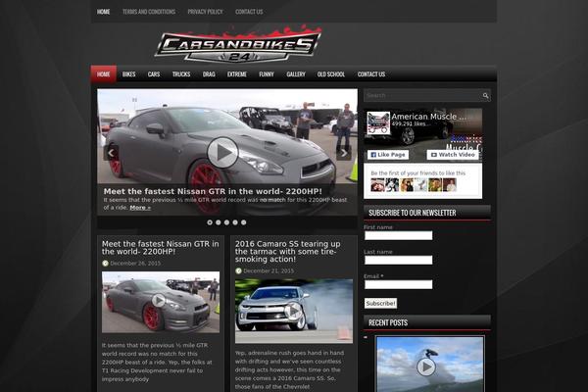The image size is (588, 392).
Task: Open the Nissan GTR post title below slider
Action: (x=160, y=248)
